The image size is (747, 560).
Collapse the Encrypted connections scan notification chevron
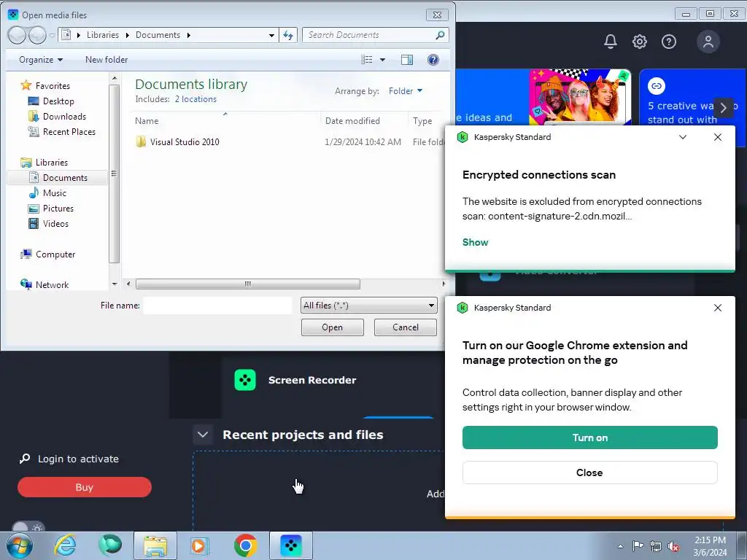683,137
